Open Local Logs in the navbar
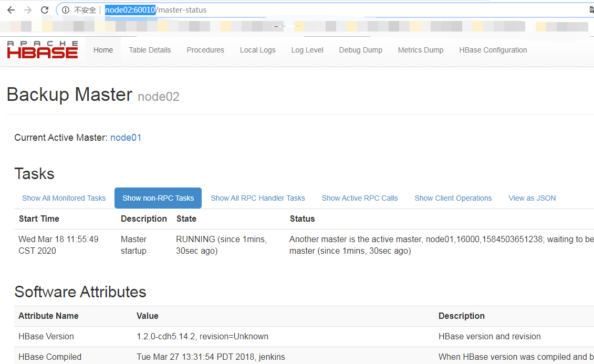Viewport: 594px width, 364px height. 257,50
